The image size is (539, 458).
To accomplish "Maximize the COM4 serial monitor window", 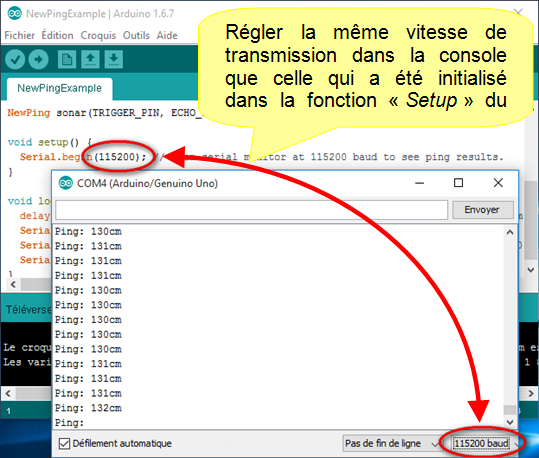I will click(459, 183).
